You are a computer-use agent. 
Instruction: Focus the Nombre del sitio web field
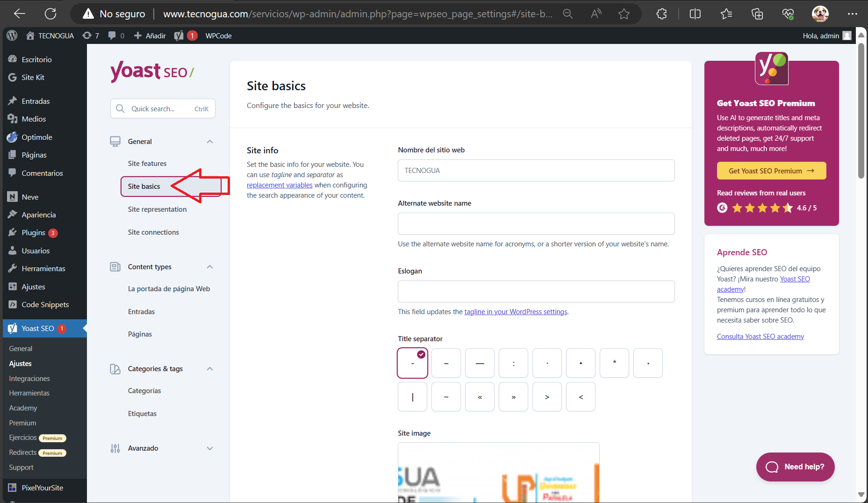tap(536, 171)
